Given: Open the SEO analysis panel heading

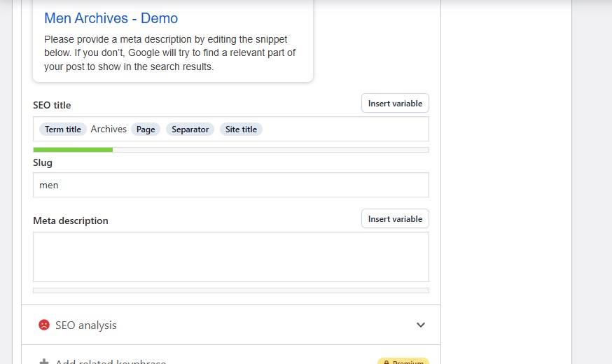Looking at the screenshot, I should tap(231, 325).
